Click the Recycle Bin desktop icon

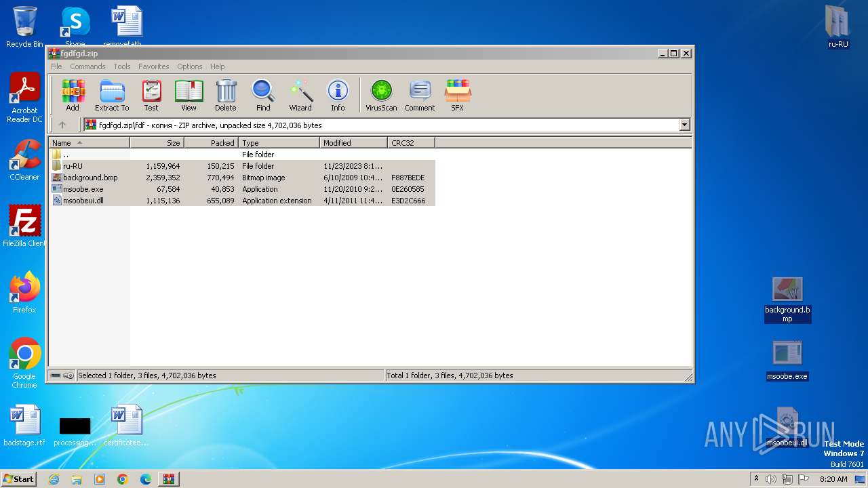(x=24, y=27)
